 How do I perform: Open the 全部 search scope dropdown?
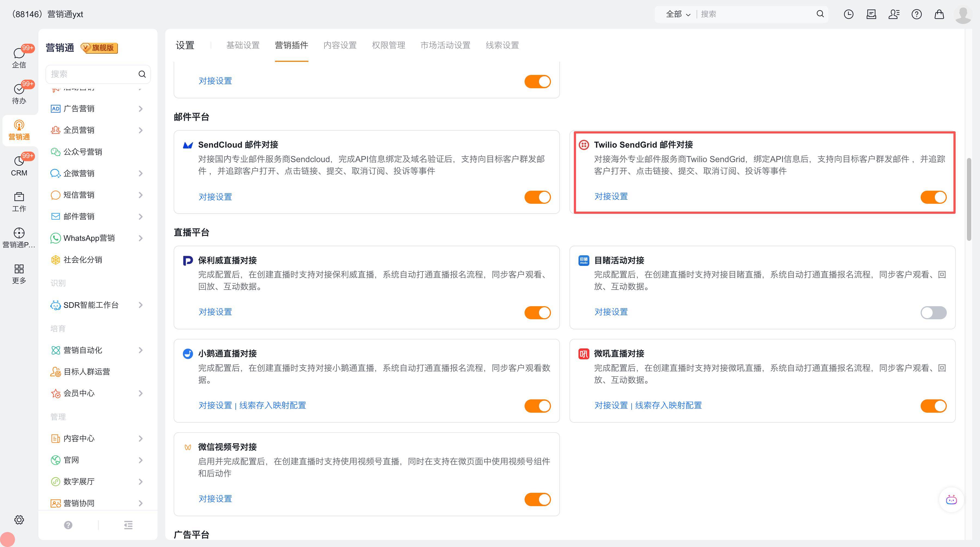[x=678, y=14]
